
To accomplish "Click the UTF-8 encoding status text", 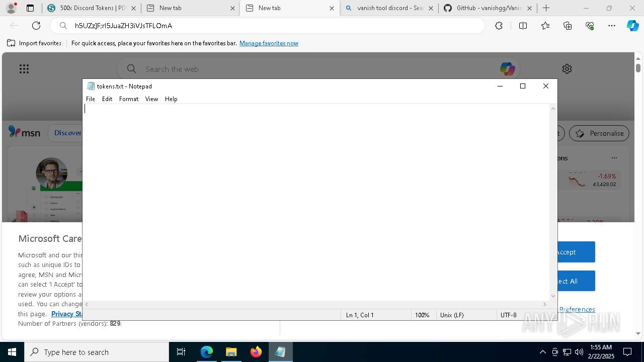I will (x=508, y=315).
